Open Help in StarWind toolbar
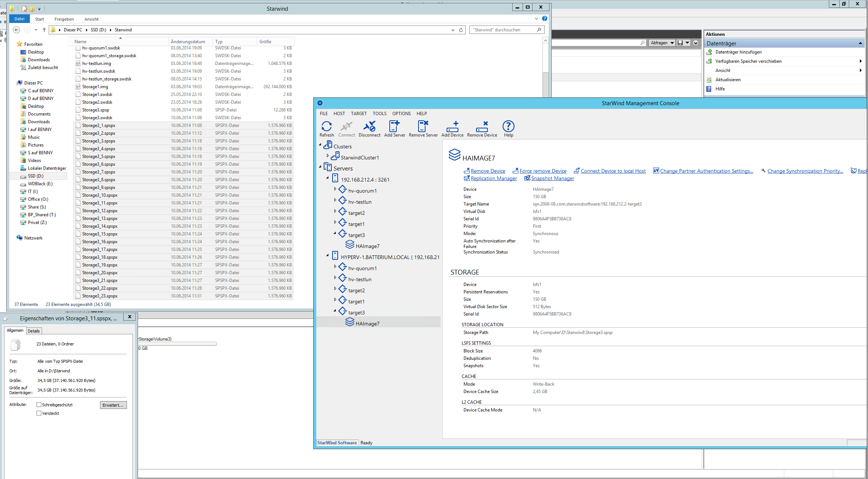The image size is (868, 479). pyautogui.click(x=509, y=129)
